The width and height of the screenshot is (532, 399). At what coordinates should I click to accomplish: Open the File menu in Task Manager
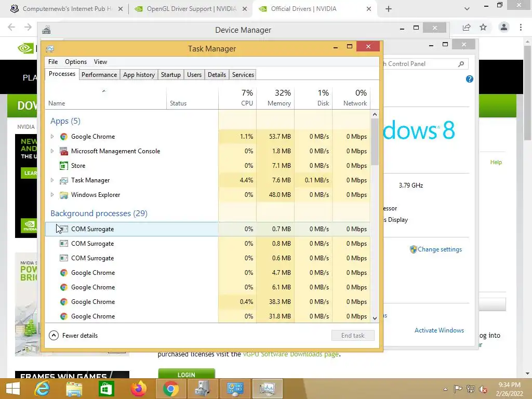[x=53, y=62]
